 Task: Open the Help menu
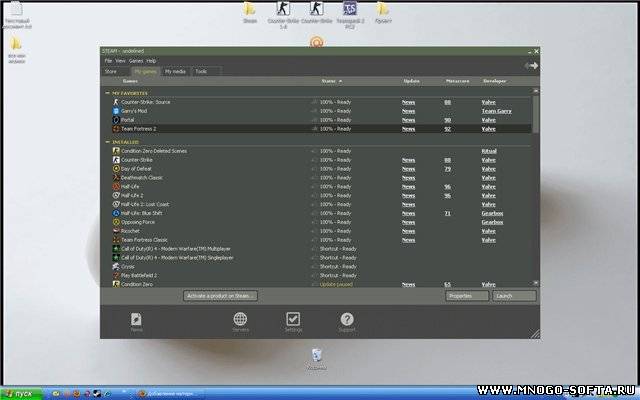[151, 61]
